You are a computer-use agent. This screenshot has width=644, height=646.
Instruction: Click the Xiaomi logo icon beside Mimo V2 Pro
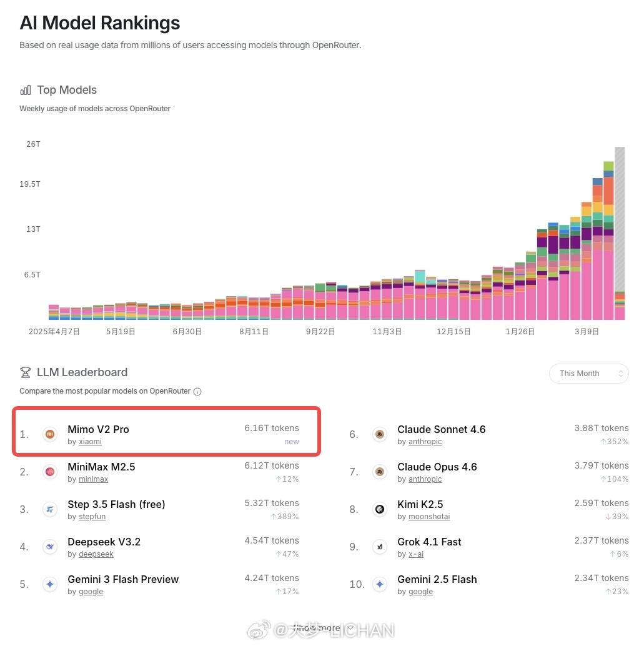point(50,434)
